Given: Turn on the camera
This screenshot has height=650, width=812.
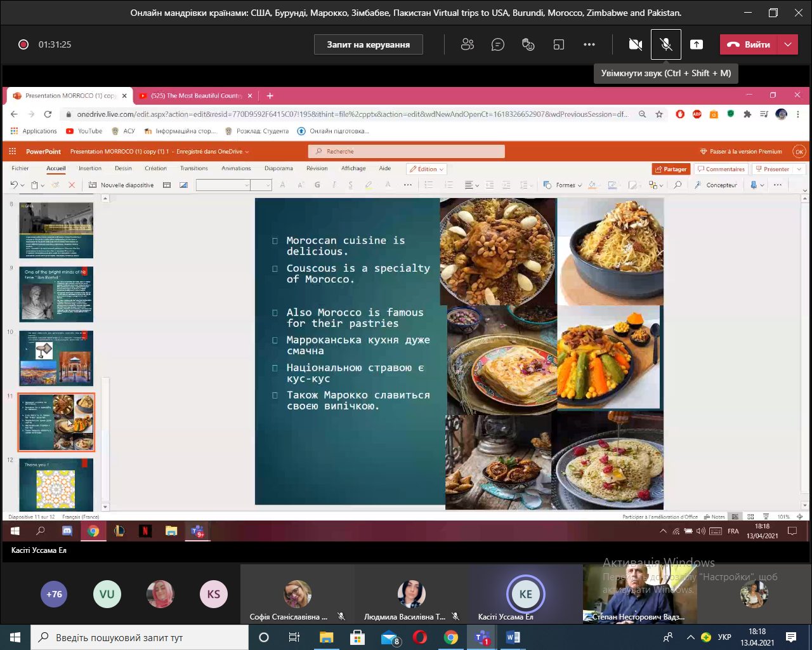Looking at the screenshot, I should coord(635,44).
